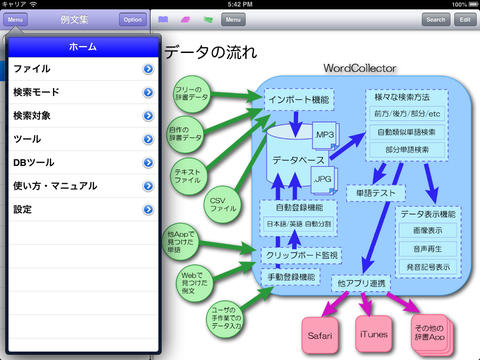Click the blue arrow beside 使い方・マニュアル
The width and height of the screenshot is (480, 360).
pyautogui.click(x=148, y=186)
